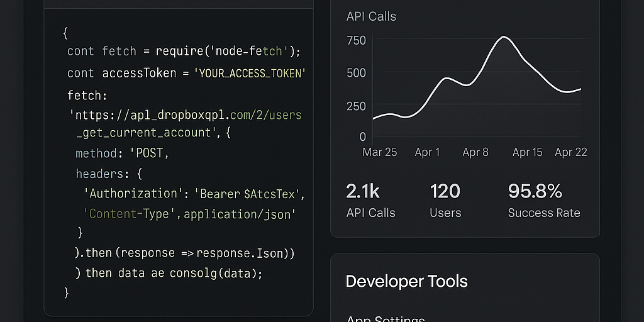The height and width of the screenshot is (322, 644).
Task: Click the Developer Tools heading
Action: click(x=406, y=281)
